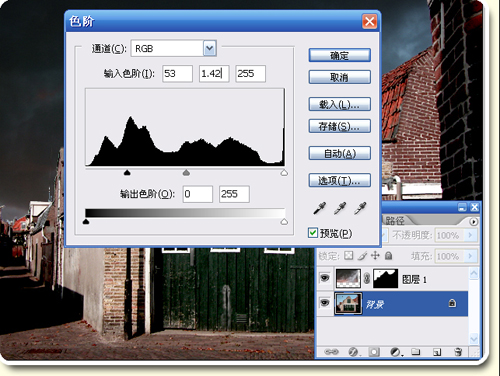Select the 图层 1 layer thumbnail

point(348,278)
